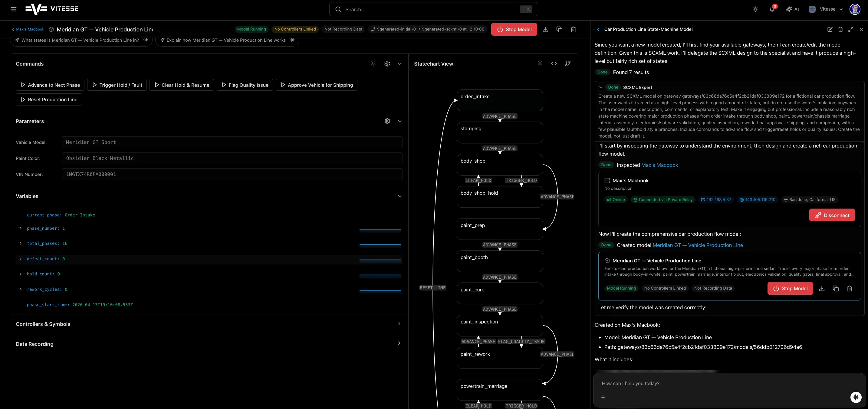Viewport: 868px width, 409px height.
Task: Start voice input in the chat box
Action: pos(856,397)
